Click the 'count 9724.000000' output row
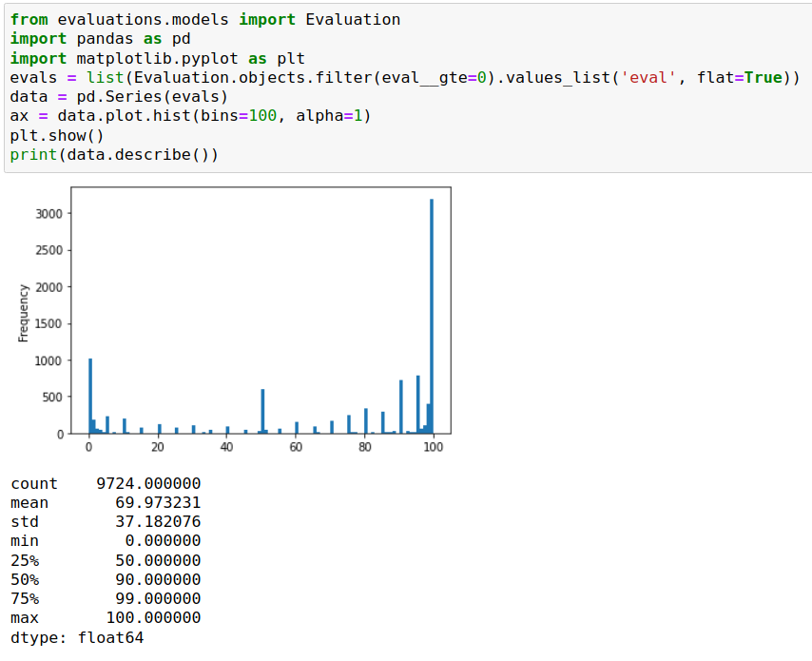The image size is (812, 661). 106,484
